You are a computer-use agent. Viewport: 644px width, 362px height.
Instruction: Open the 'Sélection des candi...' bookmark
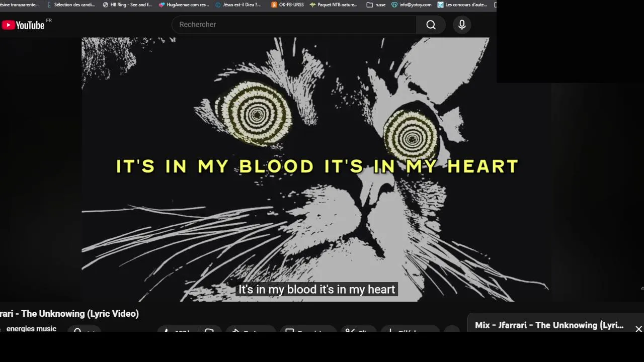tap(71, 5)
